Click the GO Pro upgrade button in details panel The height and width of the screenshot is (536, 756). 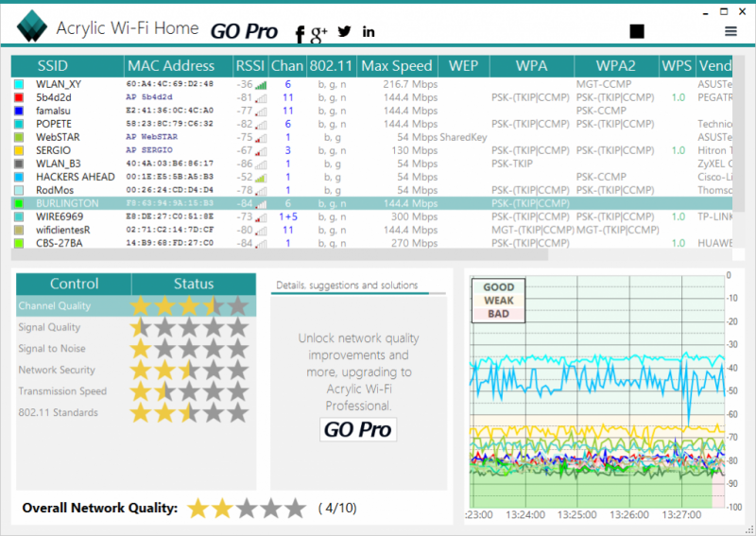358,429
